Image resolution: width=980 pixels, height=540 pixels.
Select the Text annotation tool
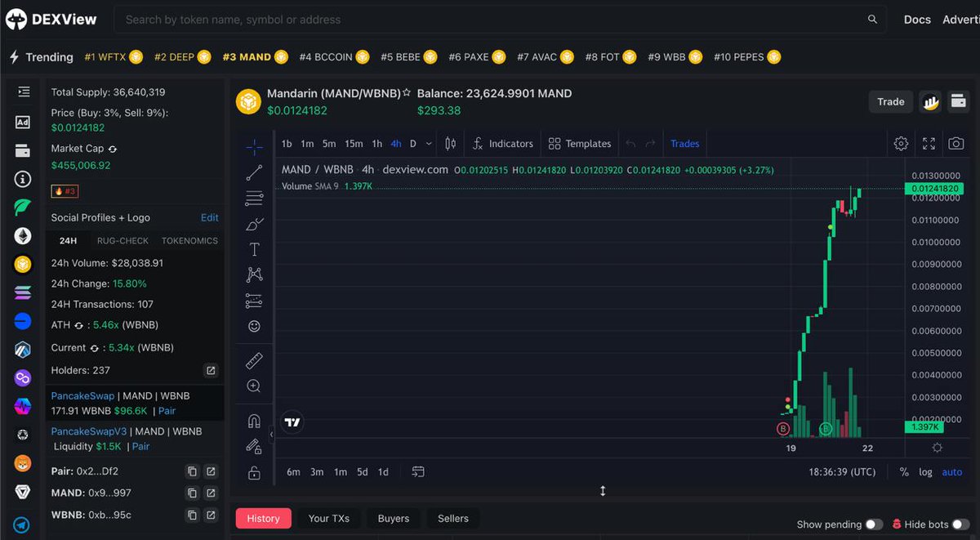click(x=254, y=249)
